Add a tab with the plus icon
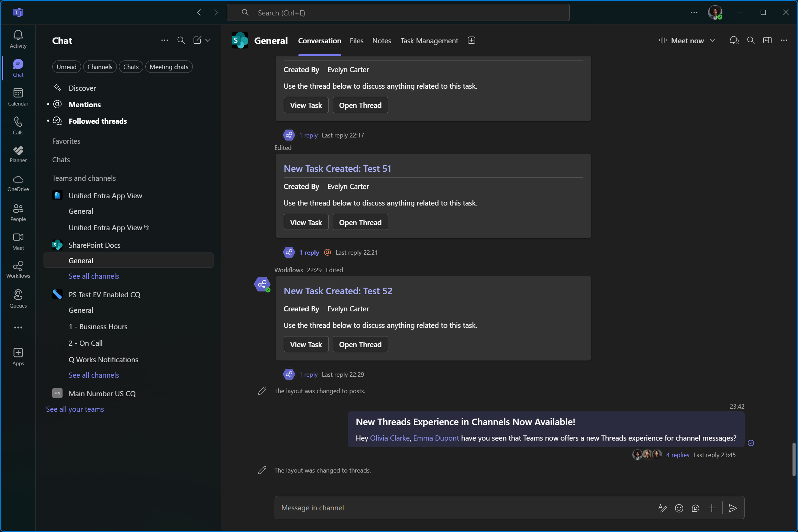The width and height of the screenshot is (798, 532). [x=472, y=41]
